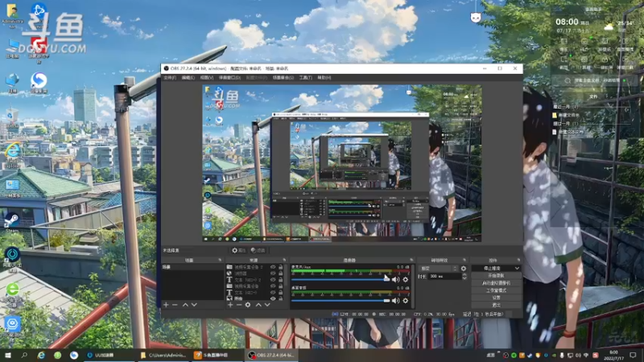Open the 场景集合(S) menu
The height and width of the screenshot is (362, 644).
[283, 77]
